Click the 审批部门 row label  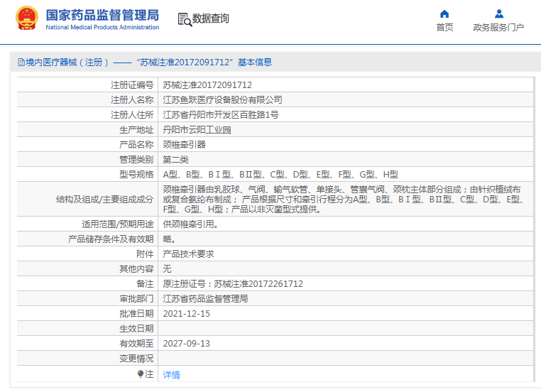[136, 298]
